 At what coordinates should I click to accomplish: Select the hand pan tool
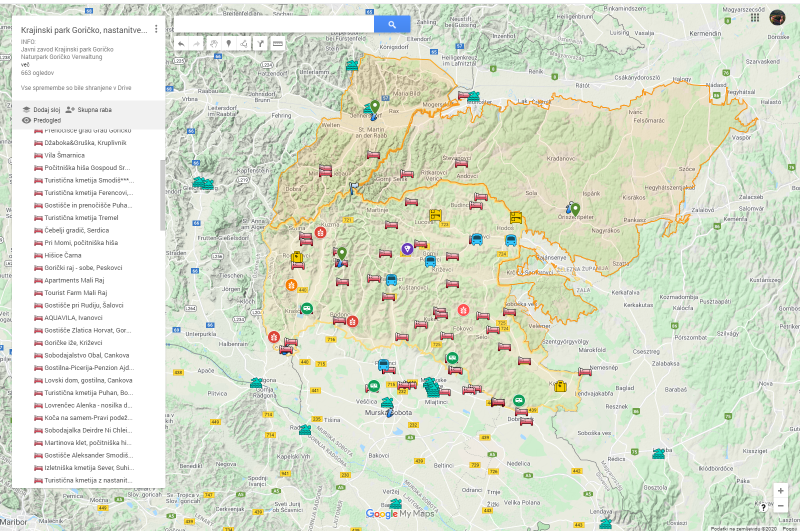coord(213,44)
